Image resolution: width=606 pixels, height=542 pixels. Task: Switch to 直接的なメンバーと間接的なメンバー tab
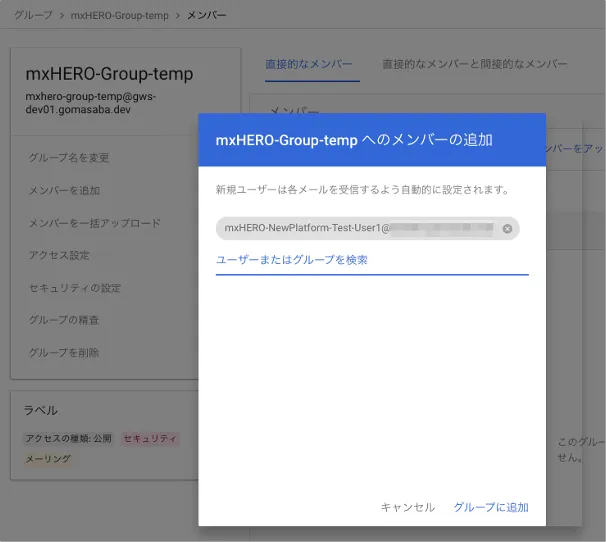(x=474, y=64)
